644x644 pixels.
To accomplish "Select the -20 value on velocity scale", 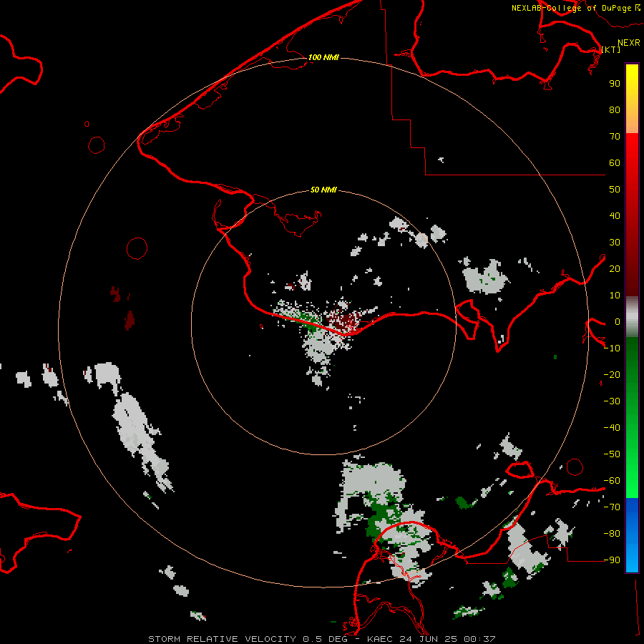I will pos(612,374).
